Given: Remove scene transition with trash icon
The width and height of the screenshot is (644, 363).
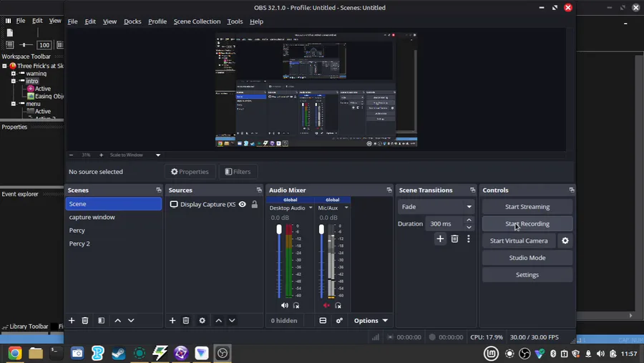Looking at the screenshot, I should (454, 239).
